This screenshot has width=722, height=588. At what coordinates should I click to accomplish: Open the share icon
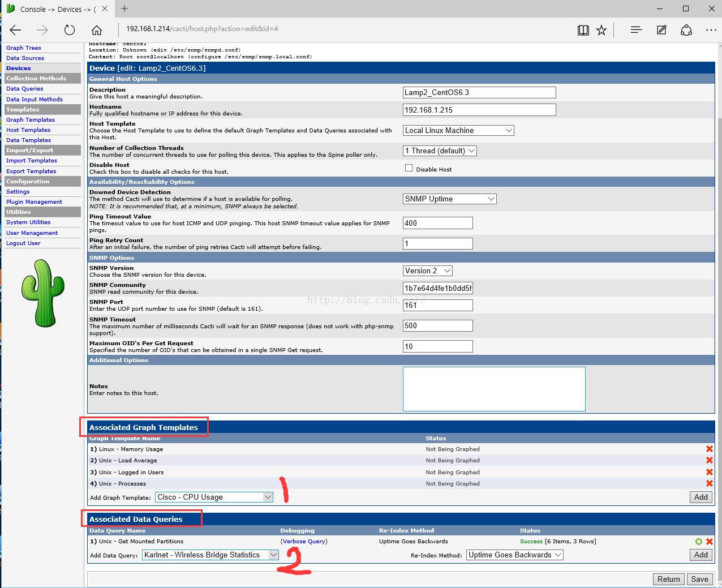coord(686,30)
